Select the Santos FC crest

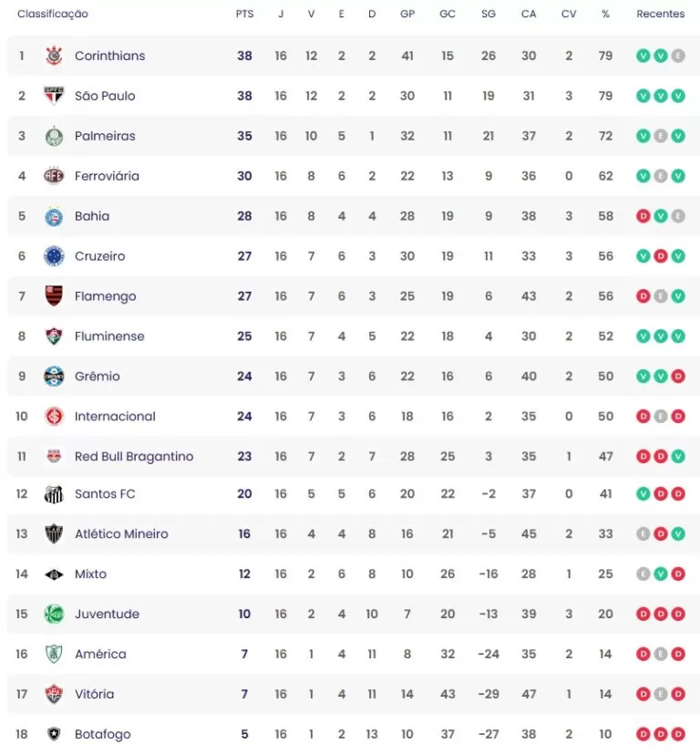tap(54, 494)
